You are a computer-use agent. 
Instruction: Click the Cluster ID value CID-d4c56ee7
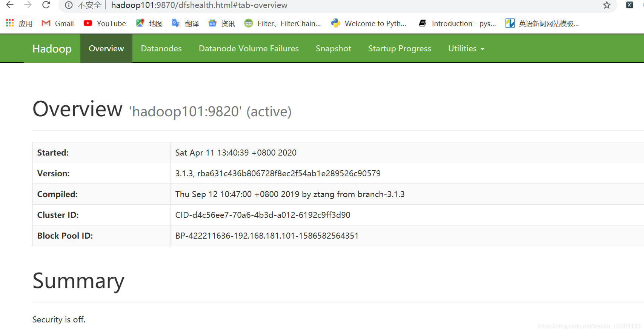coord(263,215)
